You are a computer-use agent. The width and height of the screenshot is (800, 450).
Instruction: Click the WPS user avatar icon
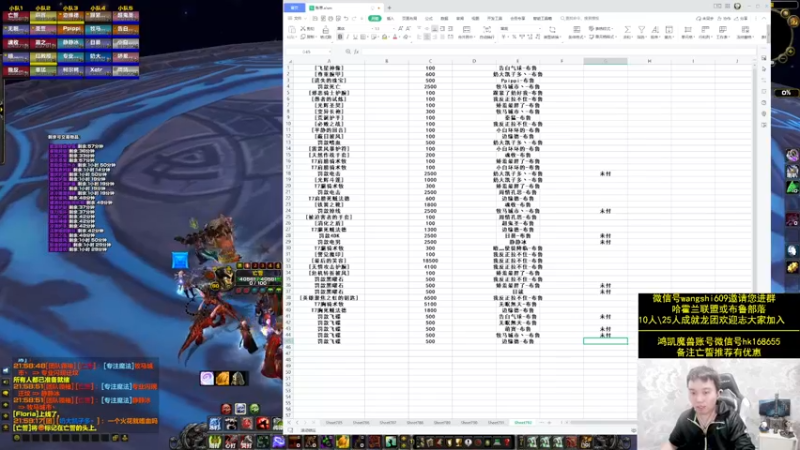[x=737, y=6]
